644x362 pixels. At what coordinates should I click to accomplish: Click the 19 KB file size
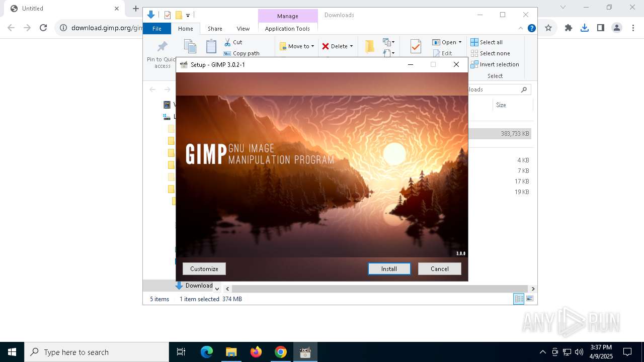click(522, 192)
